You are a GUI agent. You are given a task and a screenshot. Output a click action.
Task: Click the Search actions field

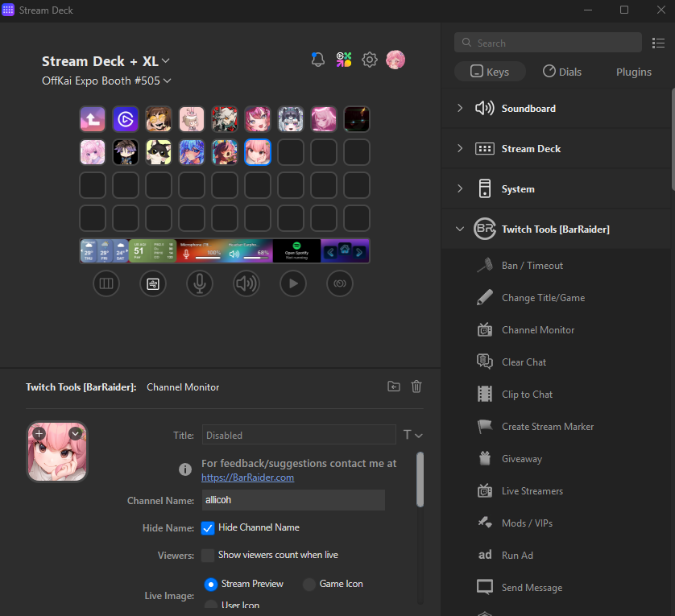pyautogui.click(x=548, y=43)
